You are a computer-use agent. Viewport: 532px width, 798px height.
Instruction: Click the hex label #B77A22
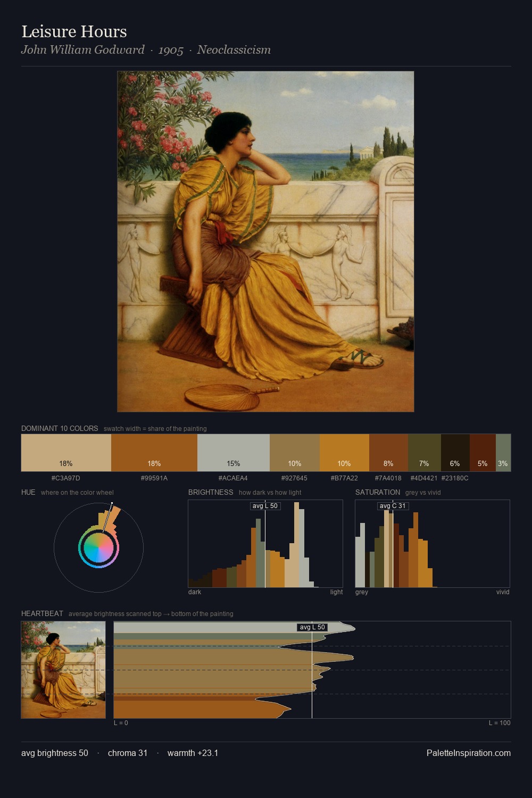[x=344, y=478]
